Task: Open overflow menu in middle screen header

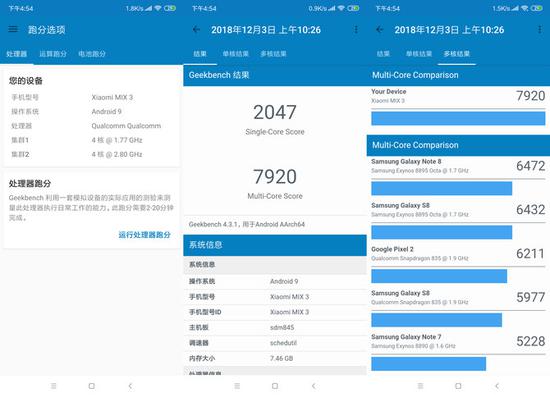Action: (356, 29)
